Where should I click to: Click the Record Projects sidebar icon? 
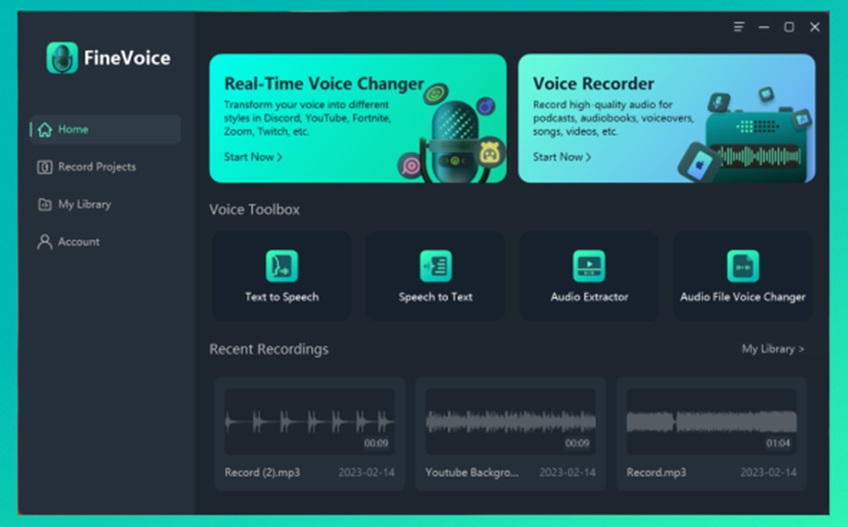44,167
